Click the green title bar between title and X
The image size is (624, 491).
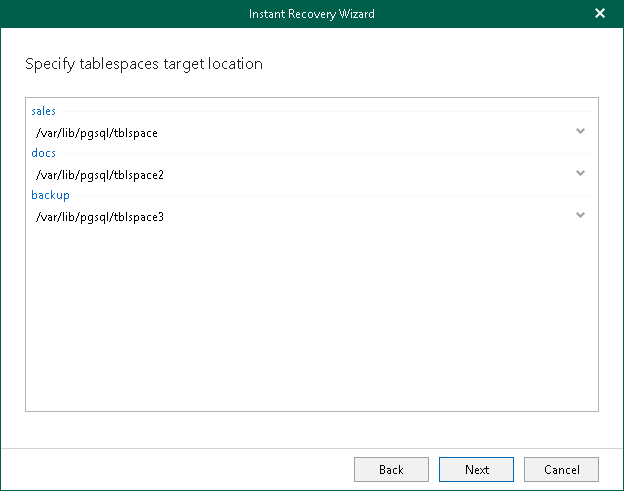tap(480, 14)
